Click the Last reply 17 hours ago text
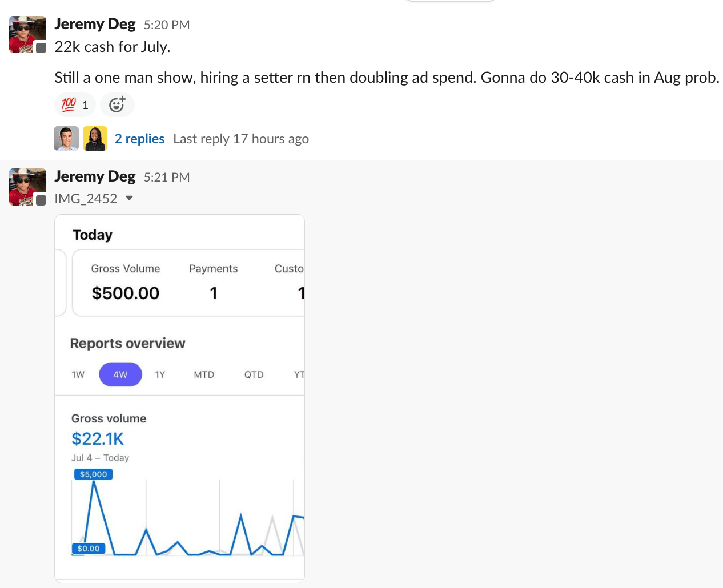Viewport: 723px width, 588px height. tap(241, 139)
